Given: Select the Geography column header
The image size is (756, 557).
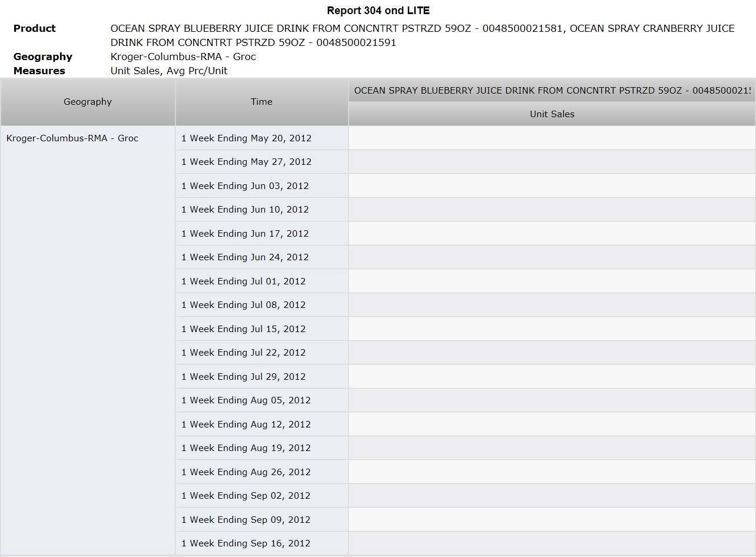Looking at the screenshot, I should (88, 102).
